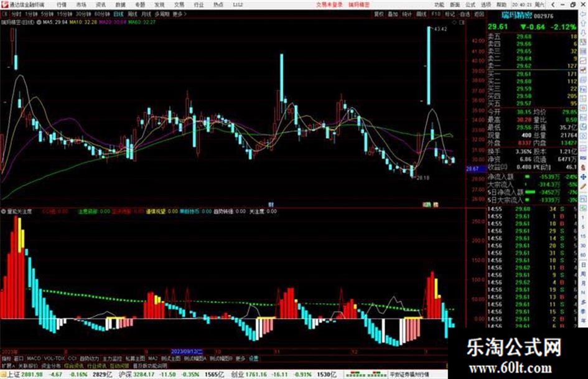Click the 沪深 index in status bar
The image size is (588, 379).
pyautogui.click(x=126, y=374)
